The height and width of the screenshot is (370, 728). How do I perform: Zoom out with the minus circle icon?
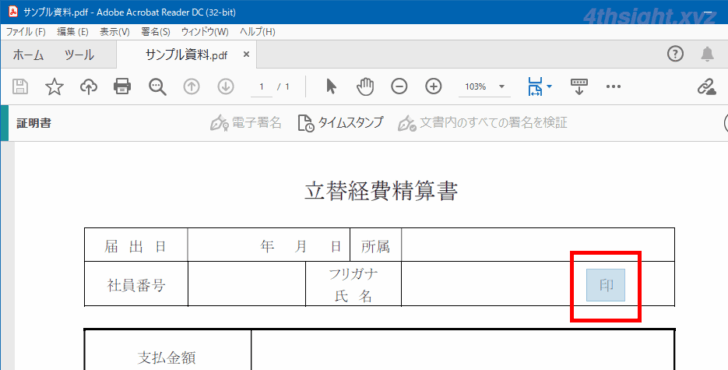tap(399, 87)
